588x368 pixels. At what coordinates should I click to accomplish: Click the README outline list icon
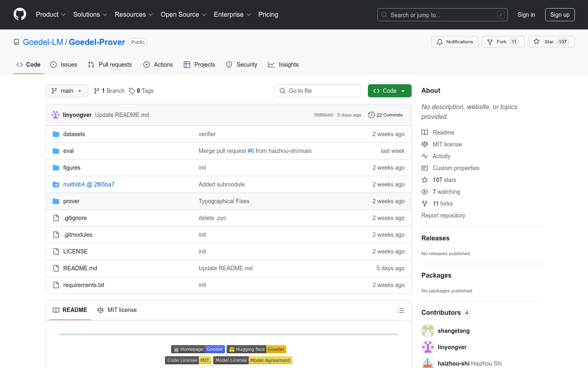[401, 310]
